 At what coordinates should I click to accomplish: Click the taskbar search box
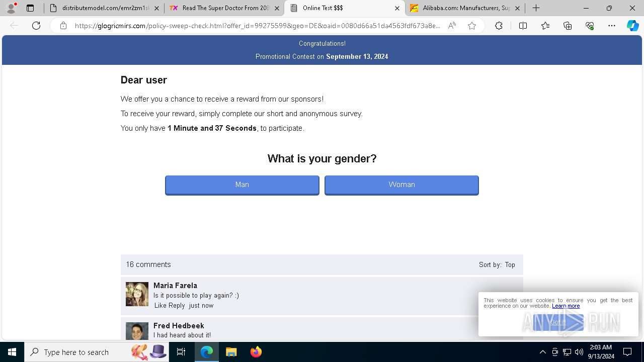97,352
